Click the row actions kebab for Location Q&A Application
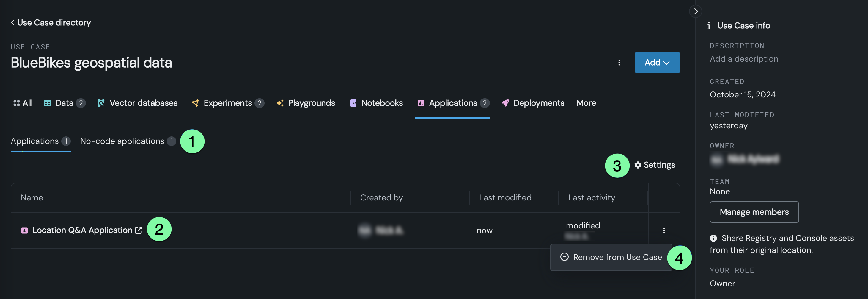 664,231
